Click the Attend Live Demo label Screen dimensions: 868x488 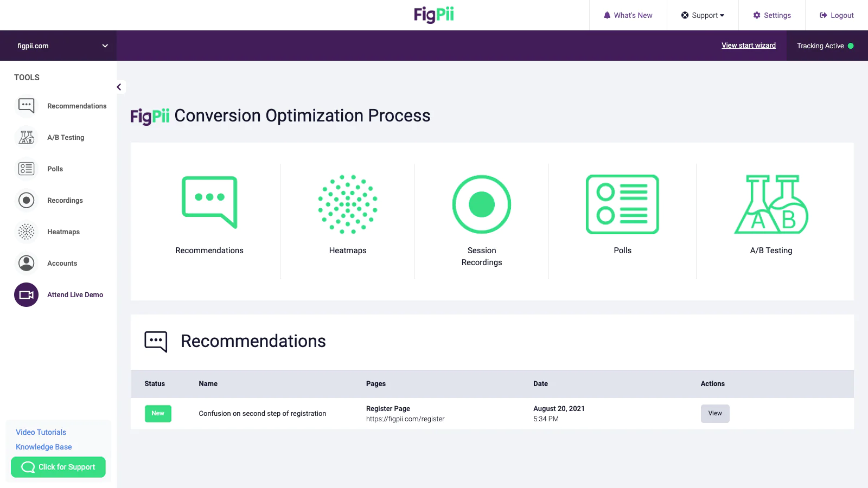(75, 295)
